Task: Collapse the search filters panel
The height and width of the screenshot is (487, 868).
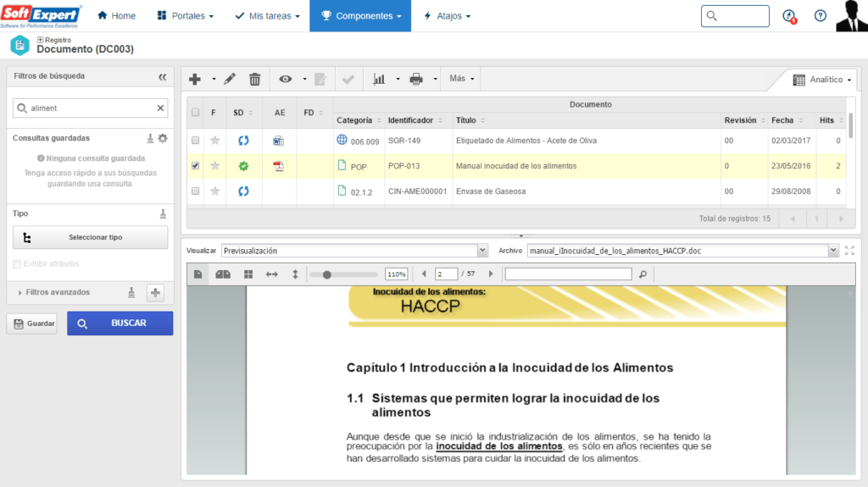Action: 163,76
